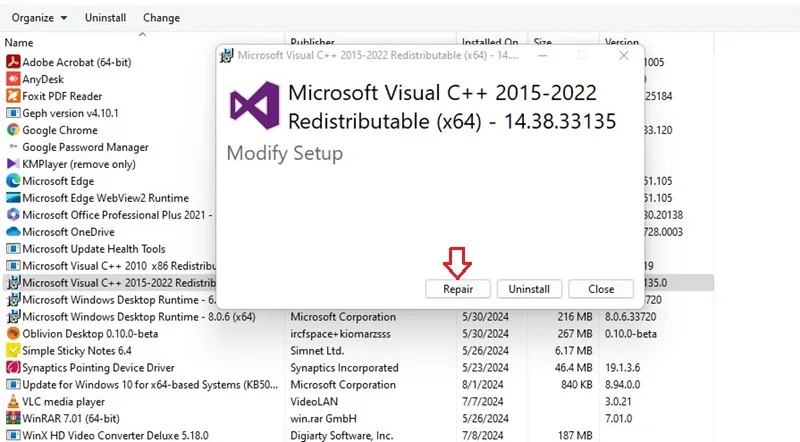
Task: Click the 8/1/2024 installed date
Action: [483, 384]
